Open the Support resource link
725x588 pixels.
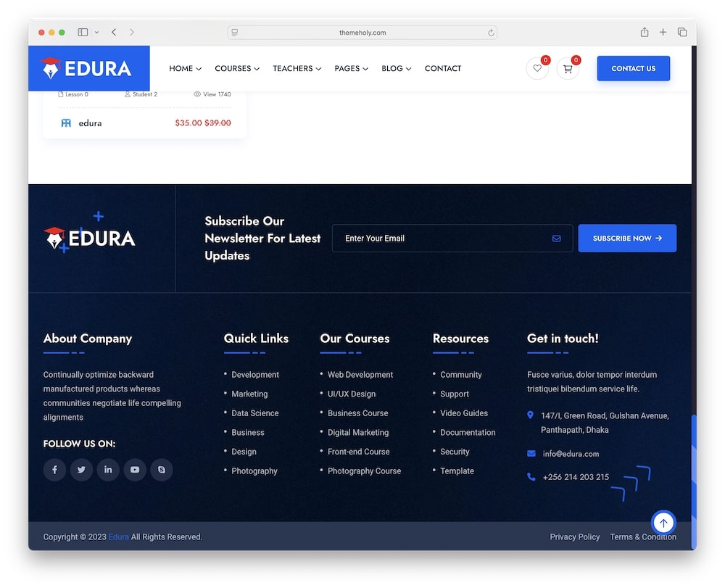[x=455, y=394]
